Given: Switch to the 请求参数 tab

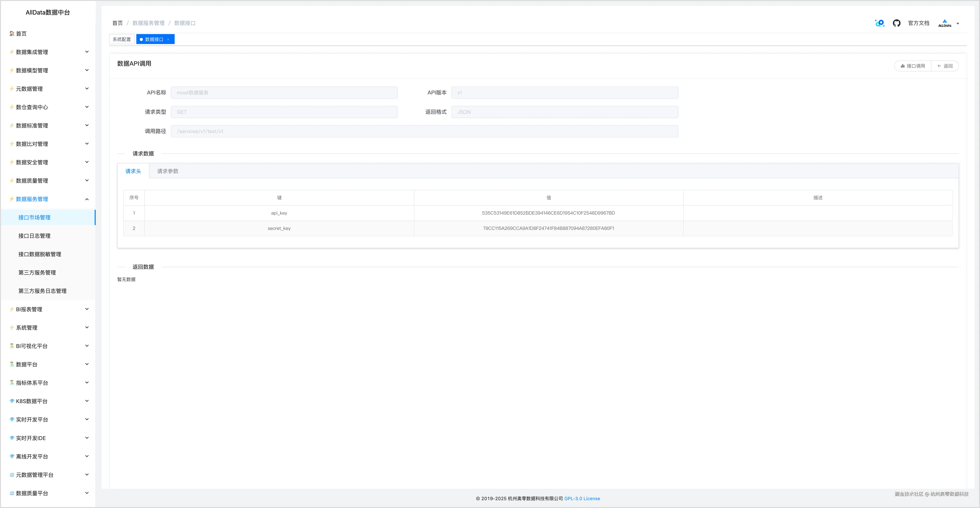Looking at the screenshot, I should (167, 171).
